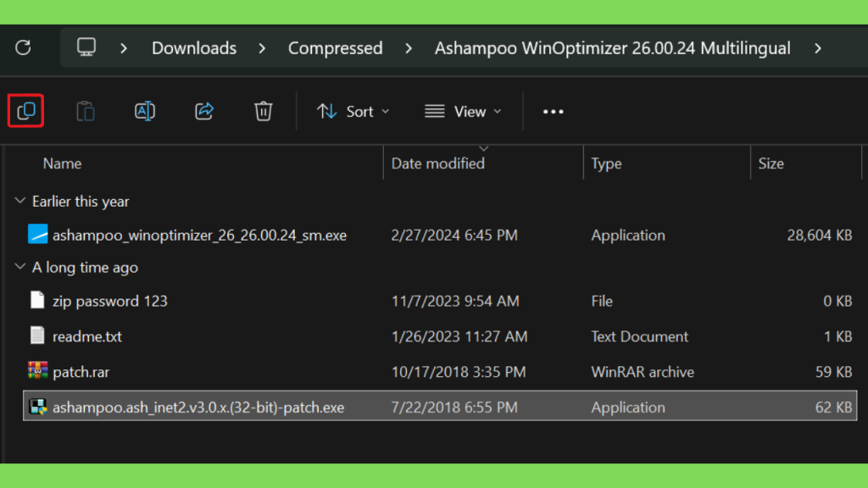
Task: Click the Refresh icon
Action: coord(23,47)
